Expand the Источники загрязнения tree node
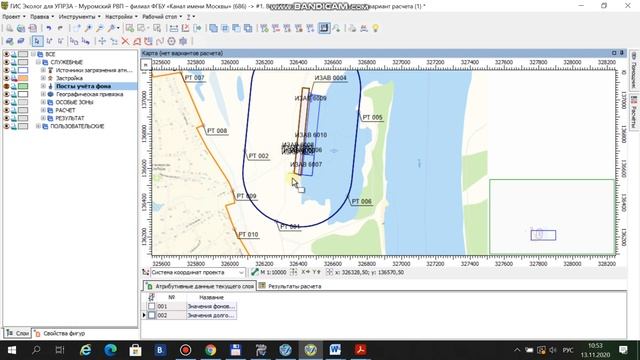 (43, 70)
